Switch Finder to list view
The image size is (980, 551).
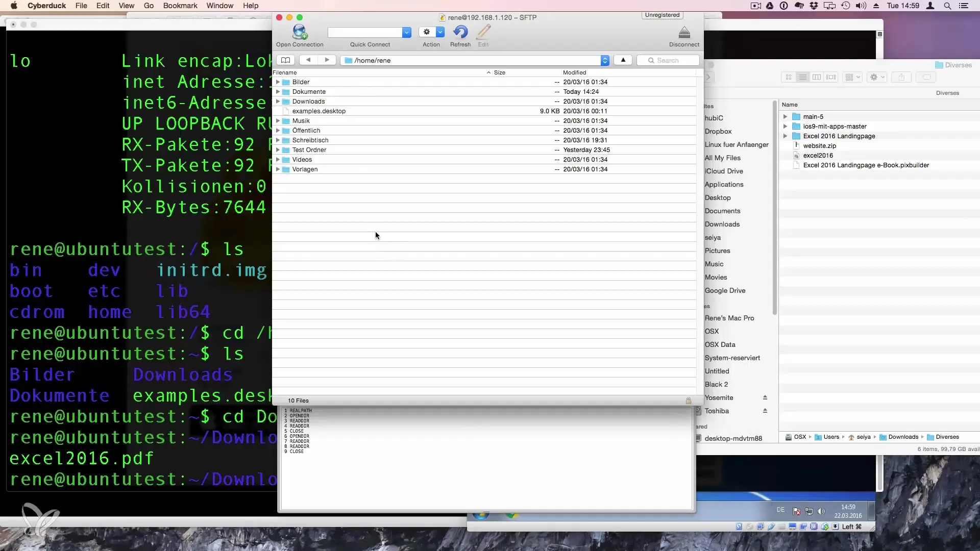tap(803, 77)
